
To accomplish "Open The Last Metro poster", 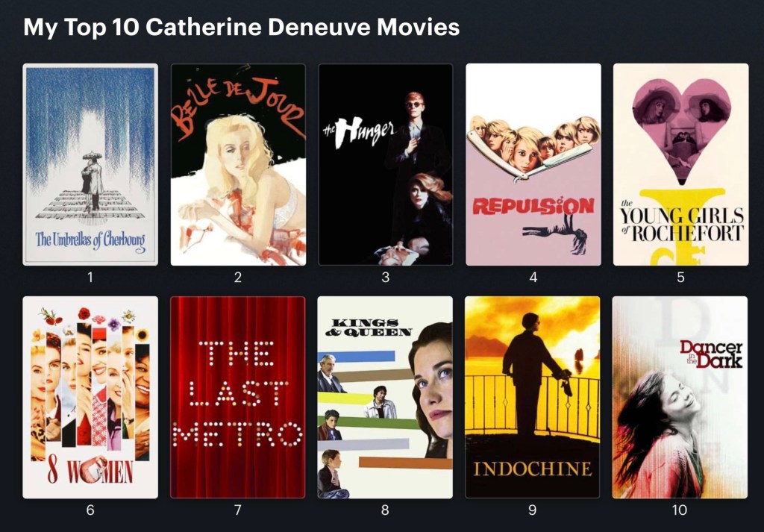I will 238,398.
